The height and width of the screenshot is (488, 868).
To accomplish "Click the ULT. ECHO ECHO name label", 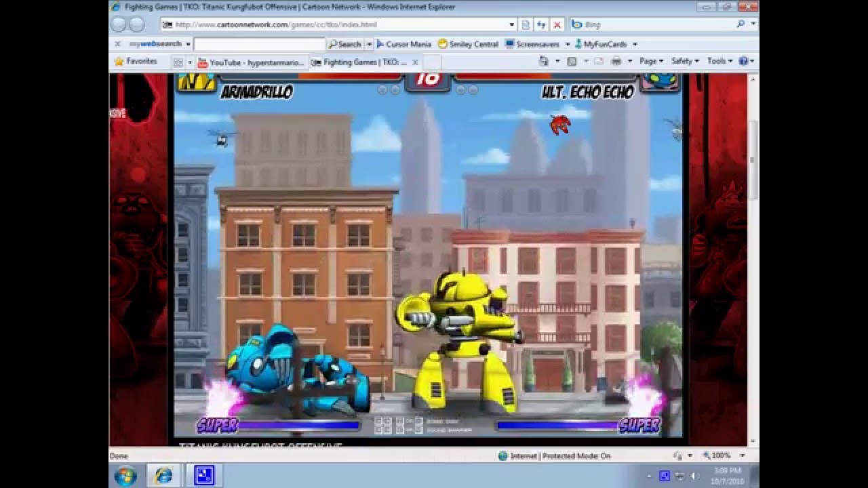I will pyautogui.click(x=587, y=92).
